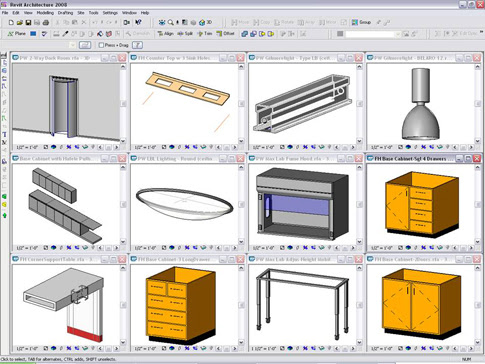Image resolution: width=485 pixels, height=364 pixels.
Task: Click the vertical scrollbar in 2-Way Dark Room view
Action: [x=123, y=103]
